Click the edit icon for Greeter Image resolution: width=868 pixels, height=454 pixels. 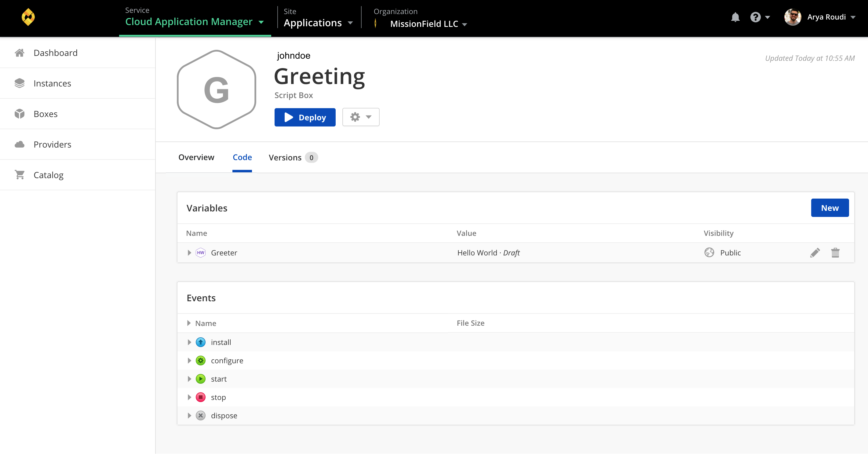[x=815, y=253]
